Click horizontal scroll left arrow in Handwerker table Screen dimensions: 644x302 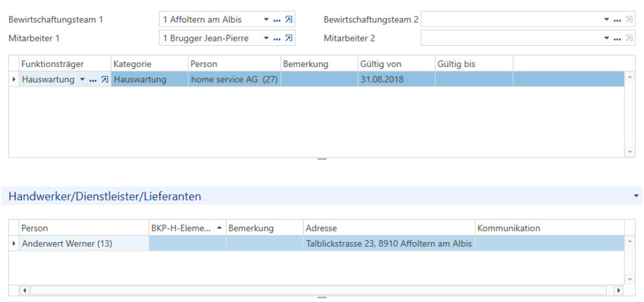(x=25, y=290)
